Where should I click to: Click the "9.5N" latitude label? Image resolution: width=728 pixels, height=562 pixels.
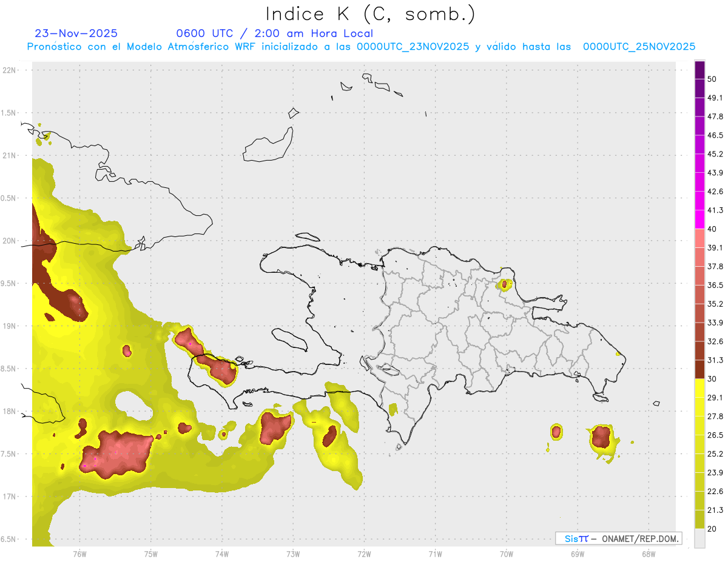click(8, 284)
